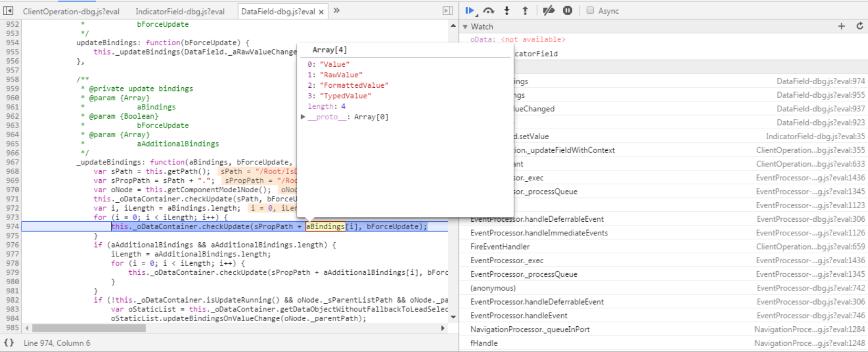Image resolution: width=868 pixels, height=352 pixels.
Task: Open ClientOperation eval:659 source link
Action: tap(810, 246)
